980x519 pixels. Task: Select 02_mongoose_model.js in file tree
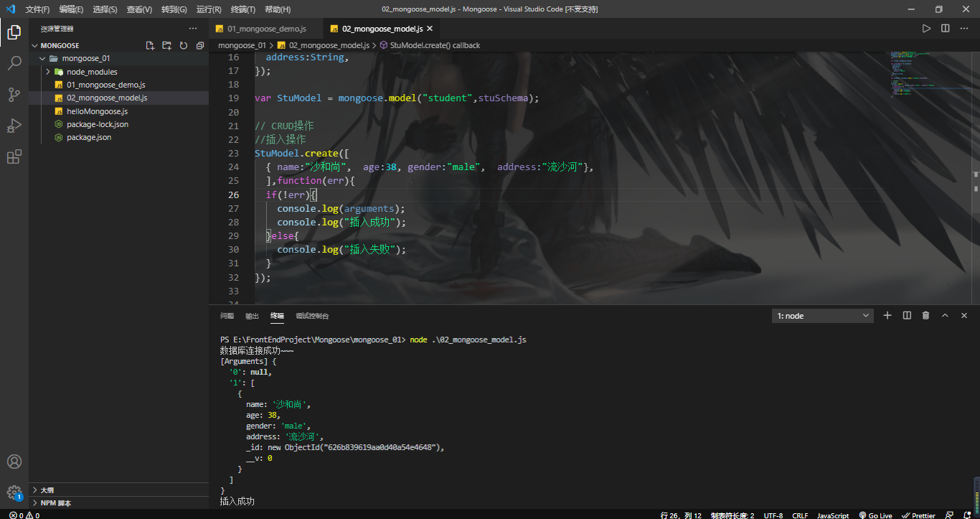coord(118,98)
